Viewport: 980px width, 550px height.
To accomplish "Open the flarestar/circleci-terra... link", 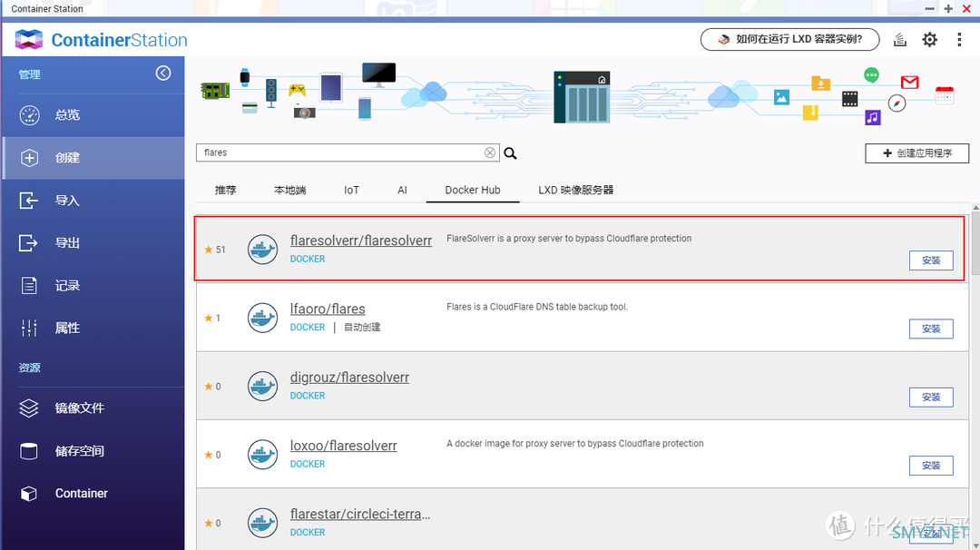I will 360,515.
